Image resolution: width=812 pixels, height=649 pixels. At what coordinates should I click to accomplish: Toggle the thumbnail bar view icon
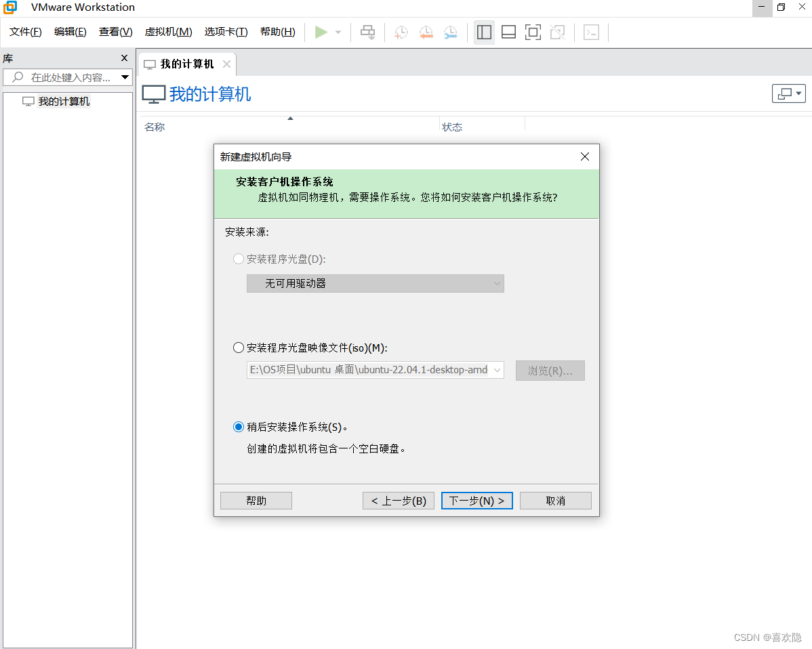[508, 32]
